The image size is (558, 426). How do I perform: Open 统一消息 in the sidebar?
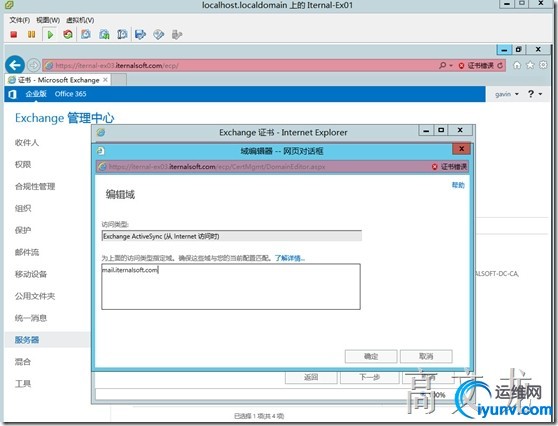31,318
